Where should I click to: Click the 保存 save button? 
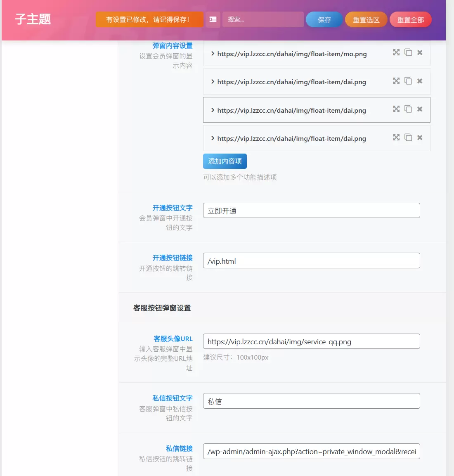tap(324, 20)
